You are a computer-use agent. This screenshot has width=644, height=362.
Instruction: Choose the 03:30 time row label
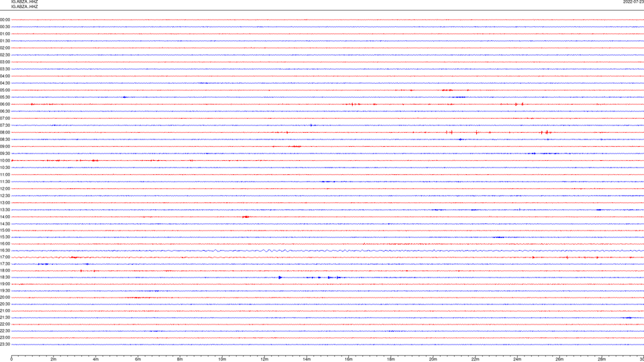coord(5,69)
